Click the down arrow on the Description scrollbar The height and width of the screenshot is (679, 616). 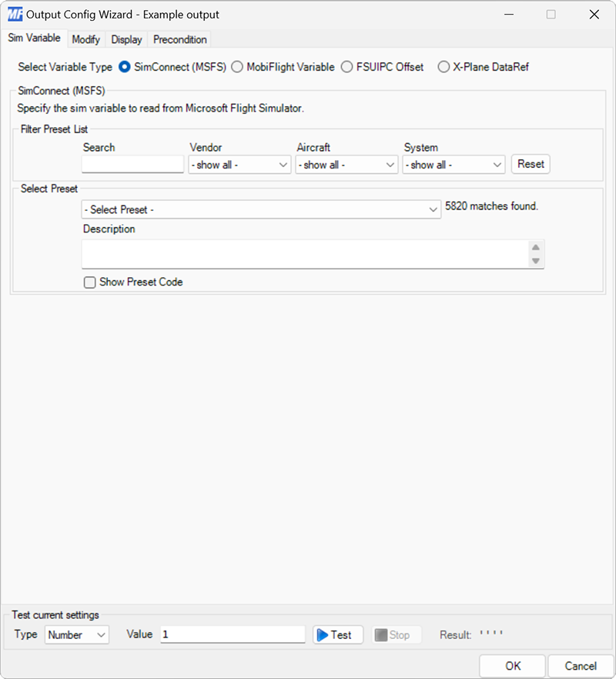point(537,260)
